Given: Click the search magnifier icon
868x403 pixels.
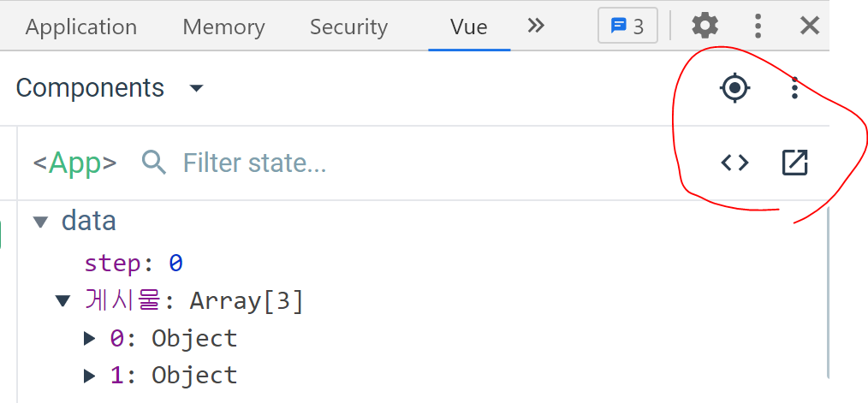Looking at the screenshot, I should (154, 163).
